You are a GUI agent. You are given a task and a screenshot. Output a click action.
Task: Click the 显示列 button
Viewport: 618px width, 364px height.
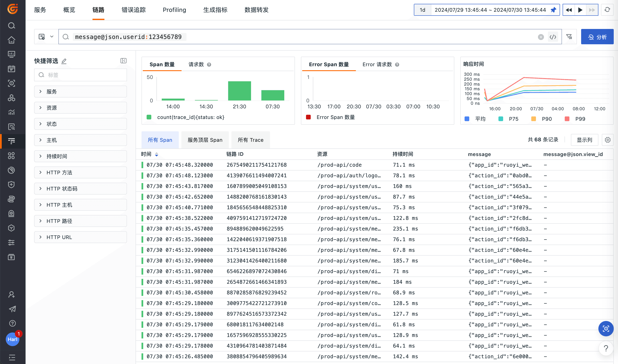[584, 140]
